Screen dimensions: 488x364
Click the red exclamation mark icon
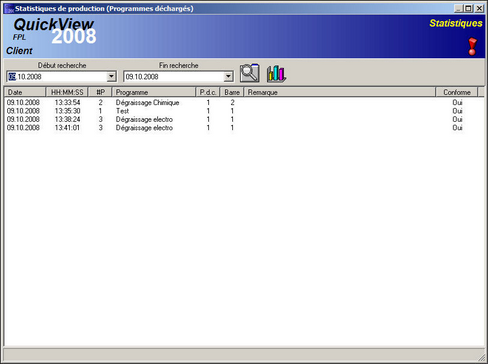[472, 47]
